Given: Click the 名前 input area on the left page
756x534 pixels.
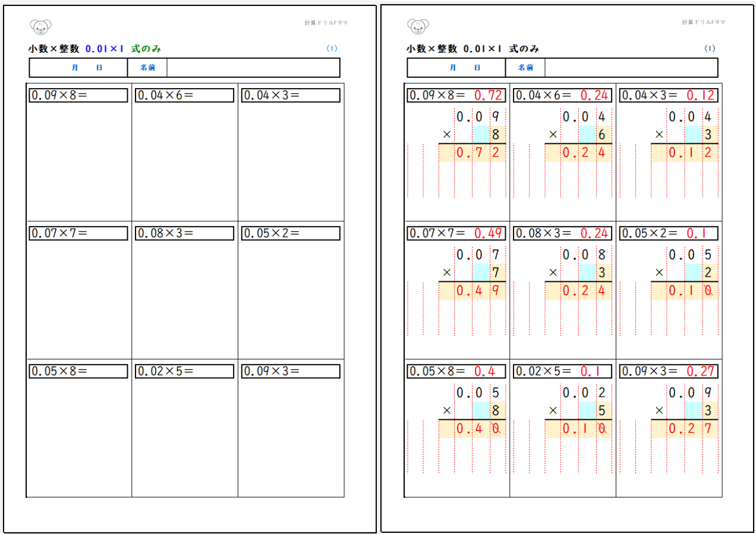Looking at the screenshot, I should (253, 68).
